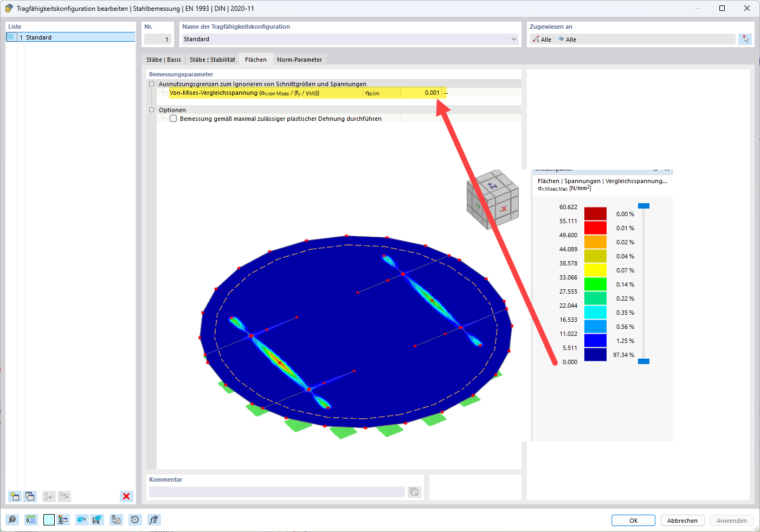Image resolution: width=760 pixels, height=532 pixels.
Task: Create a new Tragfähigkeitskonfiguration in the list
Action: tap(15, 496)
